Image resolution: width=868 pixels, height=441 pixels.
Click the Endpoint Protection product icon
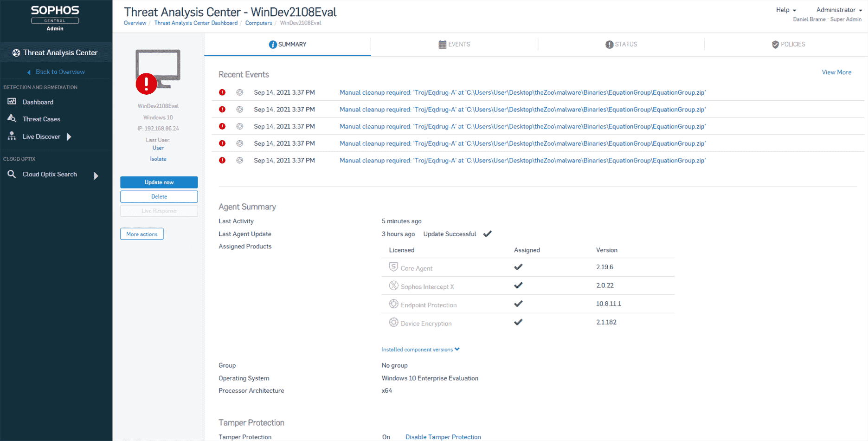pos(393,304)
